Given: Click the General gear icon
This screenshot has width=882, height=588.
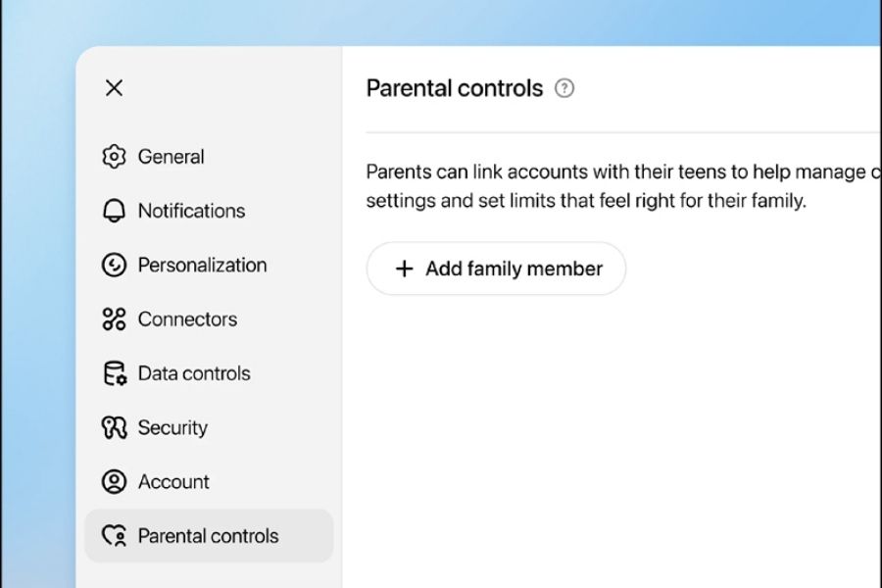Looking at the screenshot, I should click(115, 157).
